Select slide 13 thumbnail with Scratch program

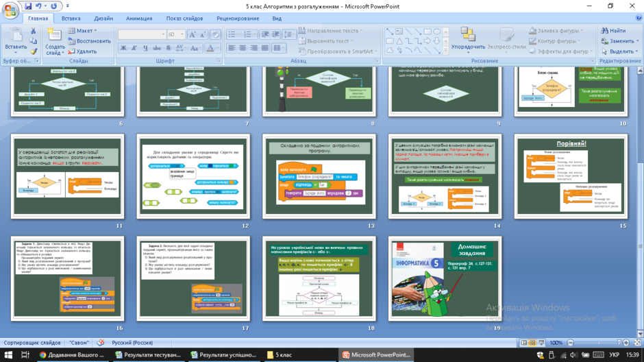319,176
